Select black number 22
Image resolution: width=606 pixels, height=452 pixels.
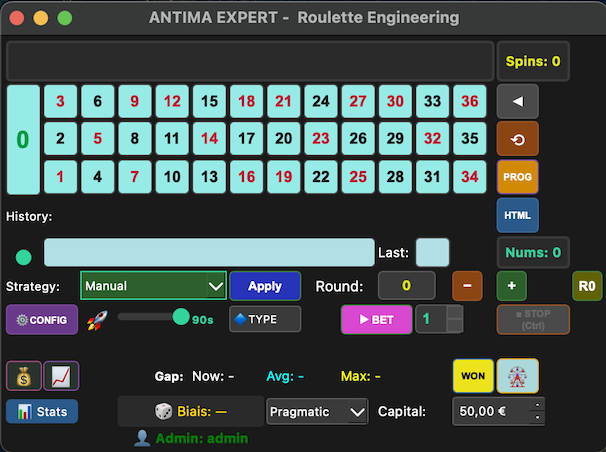point(321,177)
